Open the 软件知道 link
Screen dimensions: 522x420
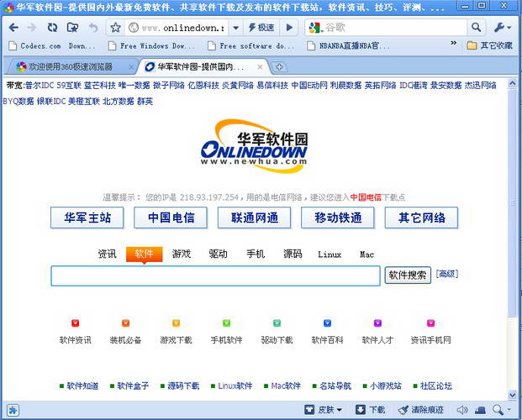(82, 386)
